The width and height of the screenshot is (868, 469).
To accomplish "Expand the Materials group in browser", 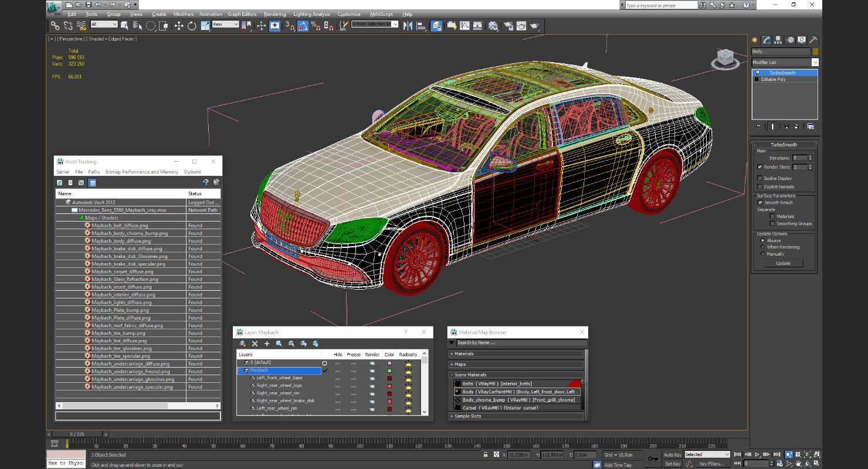I will point(516,354).
